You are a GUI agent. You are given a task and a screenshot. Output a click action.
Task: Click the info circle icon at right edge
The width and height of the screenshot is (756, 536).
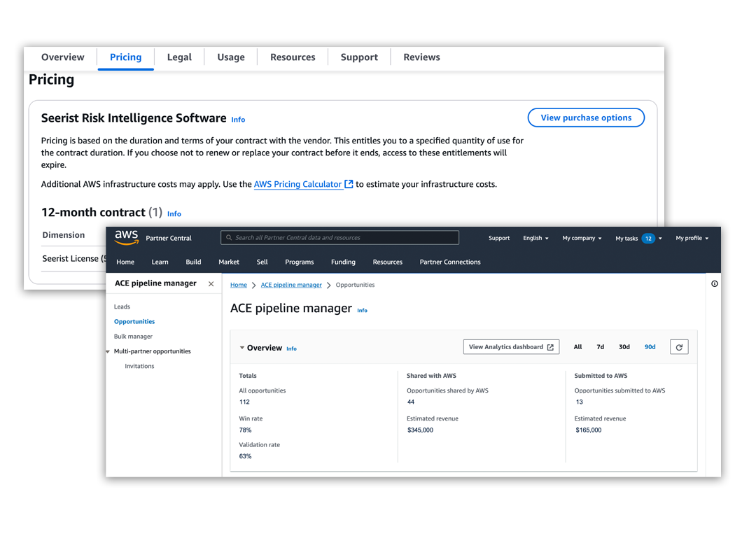714,284
